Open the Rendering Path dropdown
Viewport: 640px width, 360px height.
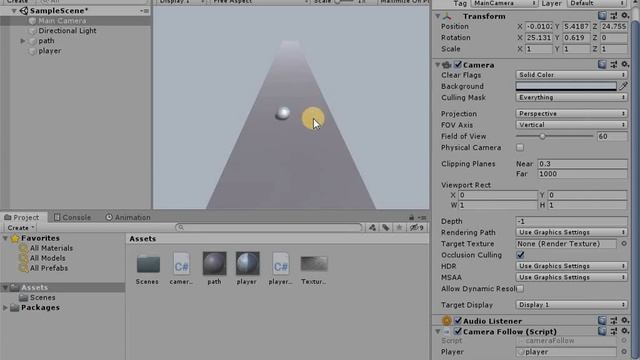pyautogui.click(x=571, y=232)
